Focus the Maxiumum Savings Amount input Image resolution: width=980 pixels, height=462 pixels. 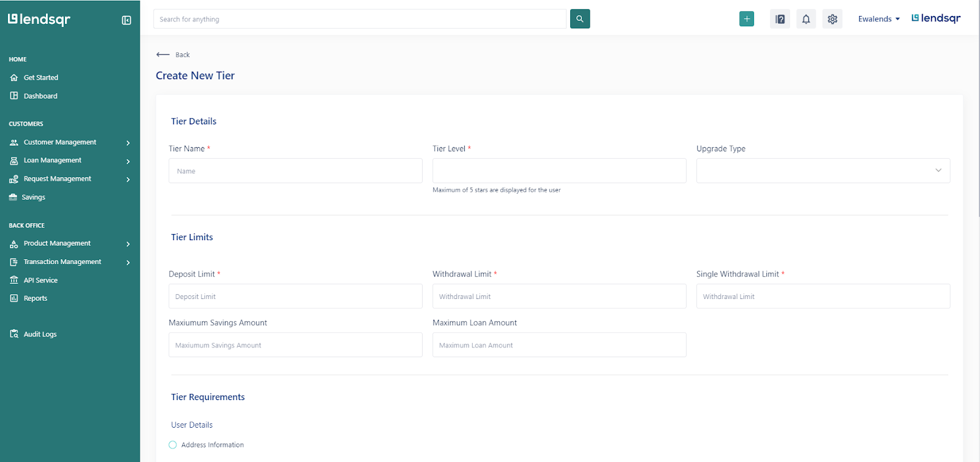[295, 345]
